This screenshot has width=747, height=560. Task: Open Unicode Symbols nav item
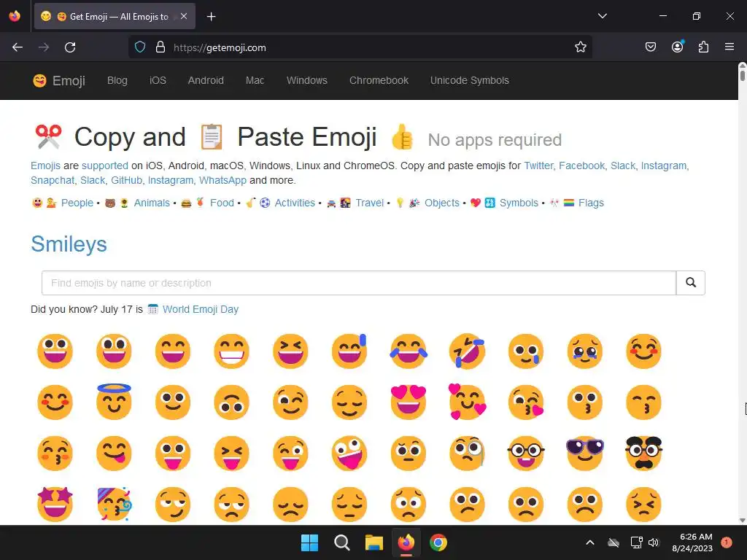coord(470,80)
